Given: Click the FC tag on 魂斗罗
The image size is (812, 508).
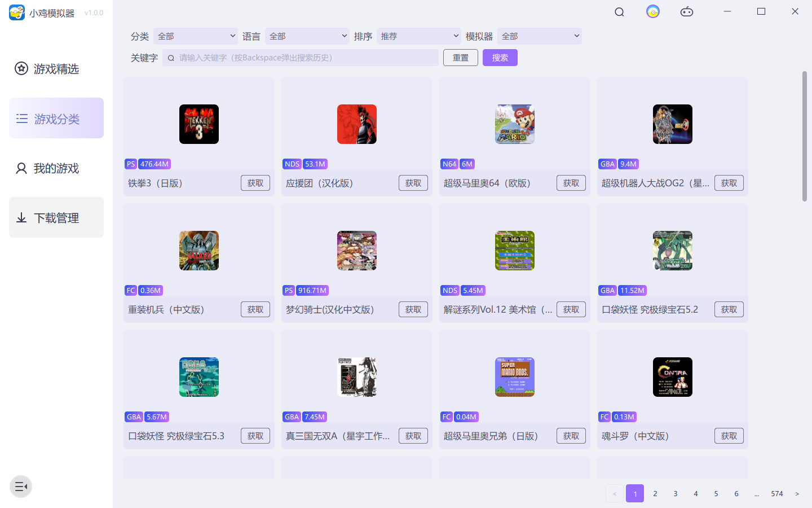Looking at the screenshot, I should point(604,417).
